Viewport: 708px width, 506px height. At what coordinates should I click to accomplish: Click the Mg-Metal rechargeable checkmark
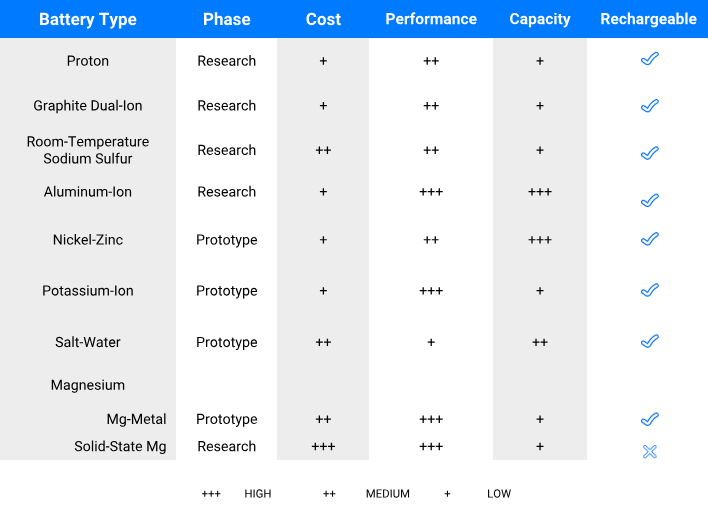pos(649,419)
